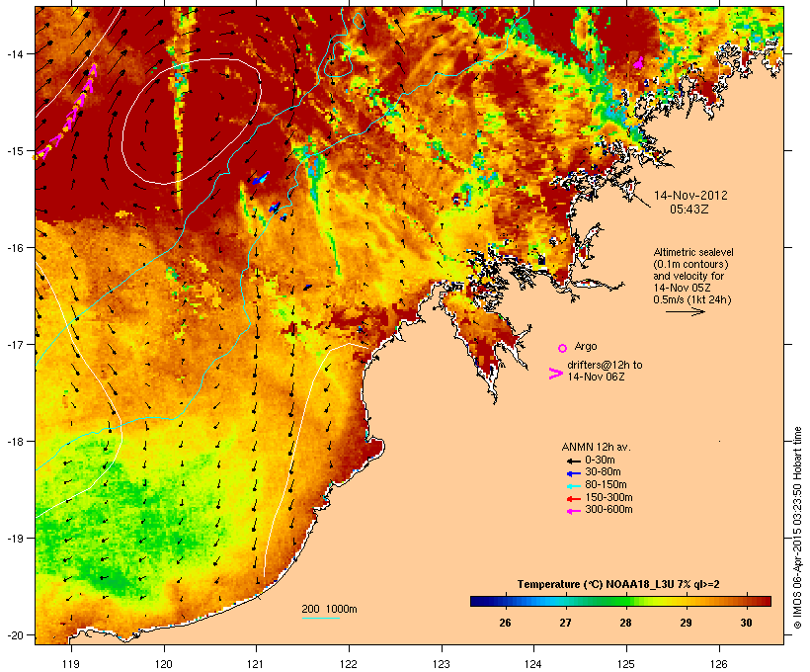Click the -20 latitude axis label
Image resolution: width=810 pixels, height=672 pixels.
point(15,635)
